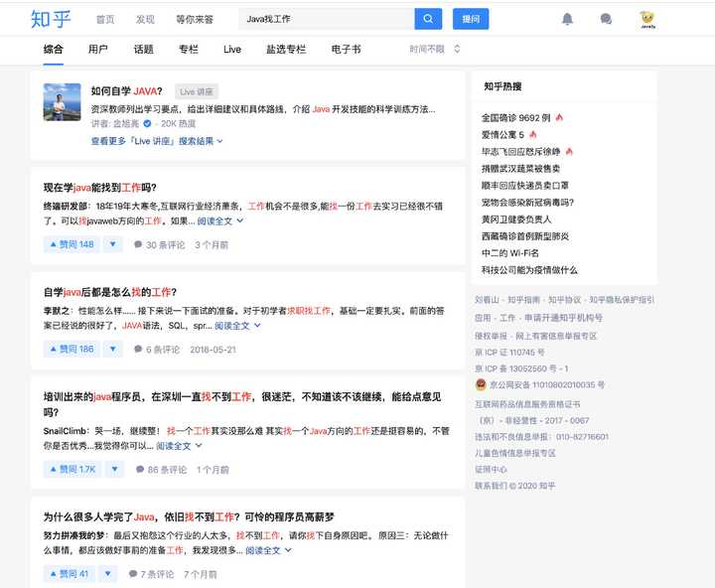Image resolution: width=715 pixels, height=588 pixels.
Task: Expand 阅读全文 for the 李默之 answer
Action: point(237,326)
